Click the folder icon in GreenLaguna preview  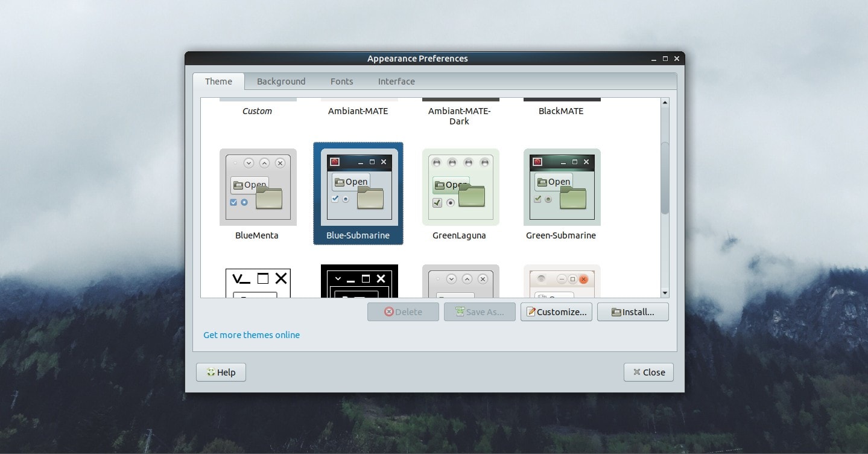click(x=472, y=196)
